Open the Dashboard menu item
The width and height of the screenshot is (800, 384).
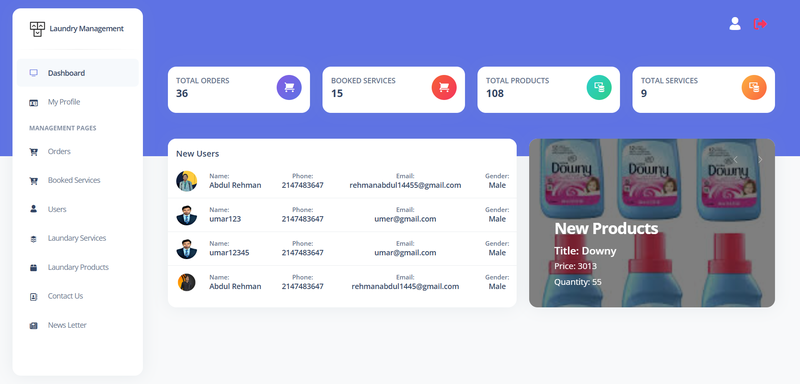(x=78, y=73)
